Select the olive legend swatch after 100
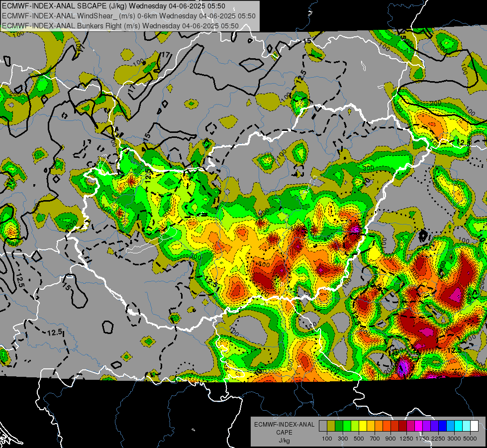The height and width of the screenshot is (448, 487). (331, 426)
